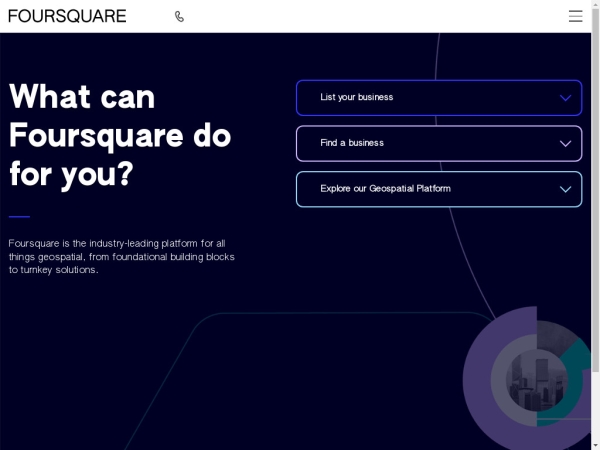This screenshot has width=600, height=450.
Task: Expand Explore our Geospatial Platform dropdown
Action: pos(439,189)
